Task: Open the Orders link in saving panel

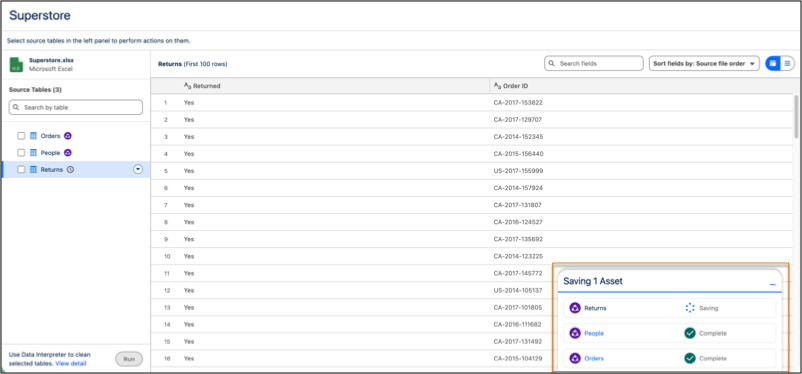Action: [594, 359]
